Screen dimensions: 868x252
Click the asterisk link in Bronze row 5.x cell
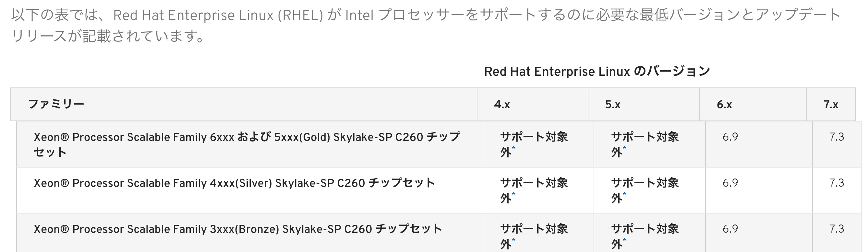click(624, 240)
